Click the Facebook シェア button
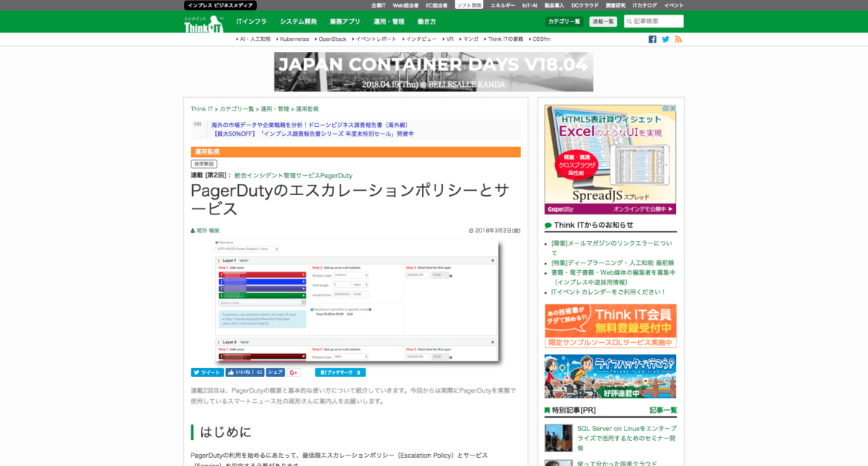This screenshot has width=868, height=466. point(275,373)
